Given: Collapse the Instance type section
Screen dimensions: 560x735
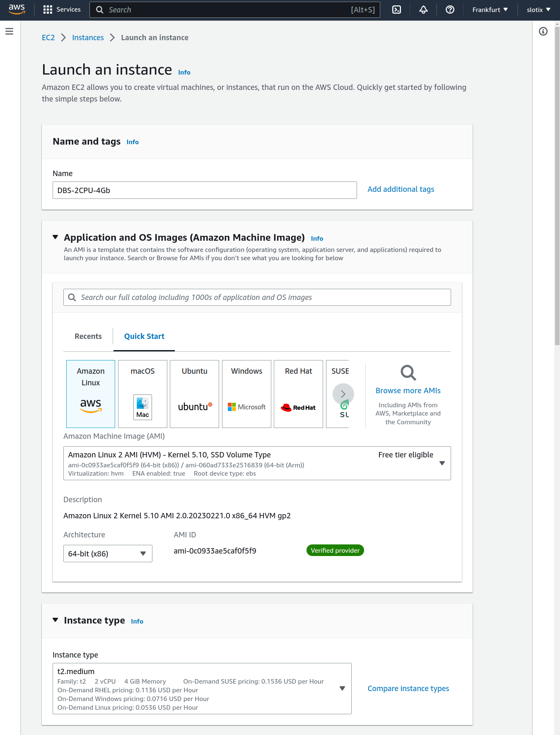Looking at the screenshot, I should 55,620.
